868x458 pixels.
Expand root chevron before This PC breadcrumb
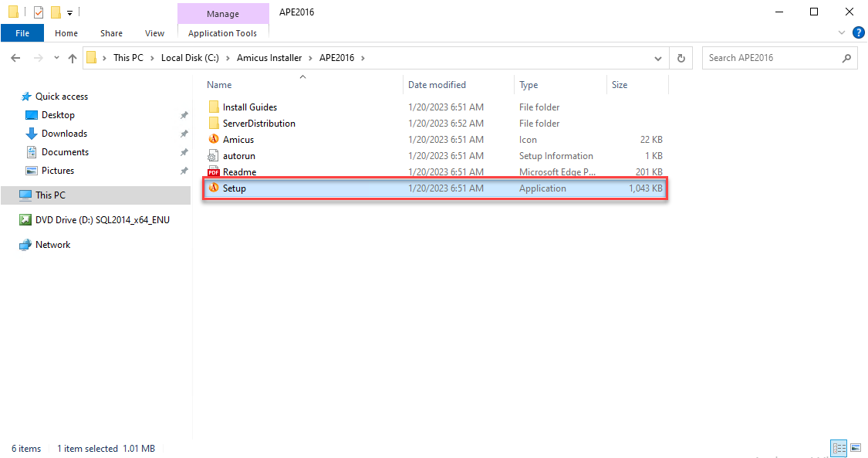pyautogui.click(x=104, y=58)
